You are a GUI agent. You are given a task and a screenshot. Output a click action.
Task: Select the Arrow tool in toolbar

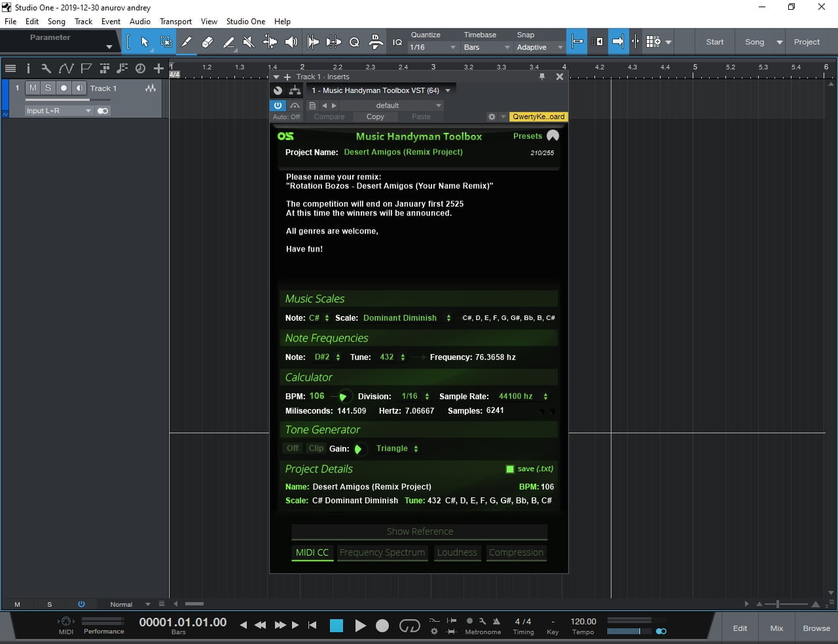(145, 42)
